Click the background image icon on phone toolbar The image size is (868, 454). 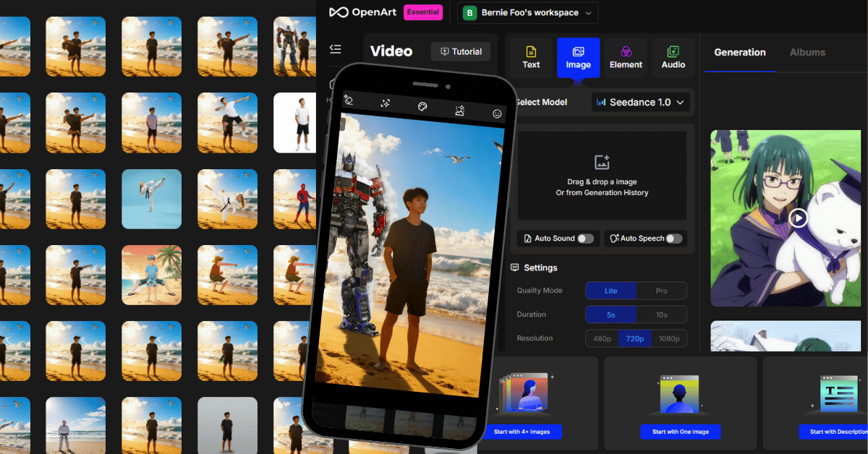click(x=459, y=111)
